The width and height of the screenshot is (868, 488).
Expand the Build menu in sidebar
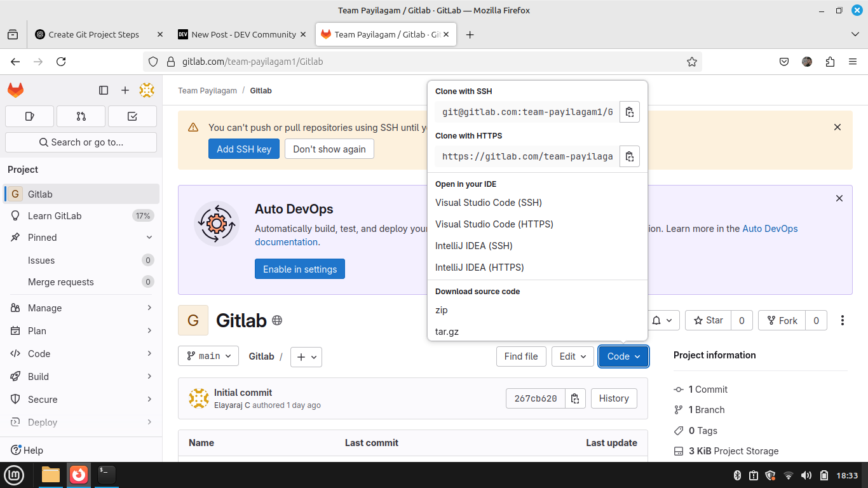(81, 377)
